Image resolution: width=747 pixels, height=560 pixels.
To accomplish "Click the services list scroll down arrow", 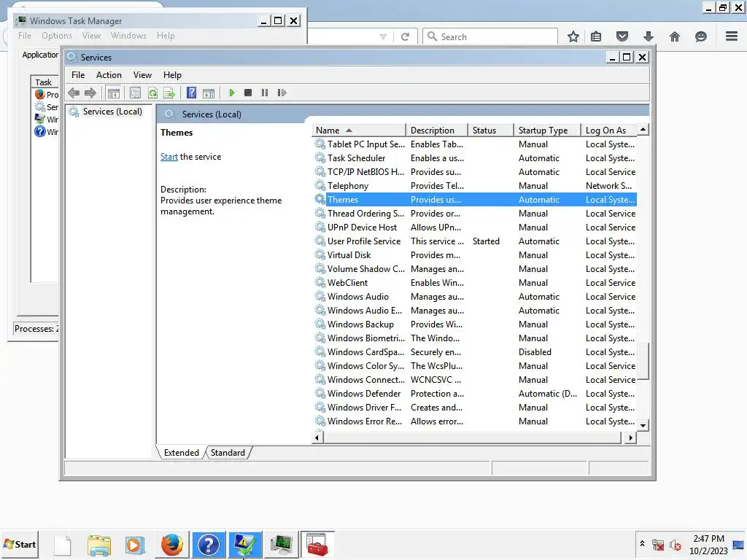I will click(x=643, y=426).
